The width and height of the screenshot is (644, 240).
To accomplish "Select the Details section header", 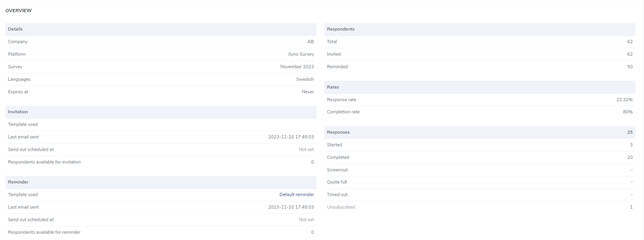I will pos(161,29).
